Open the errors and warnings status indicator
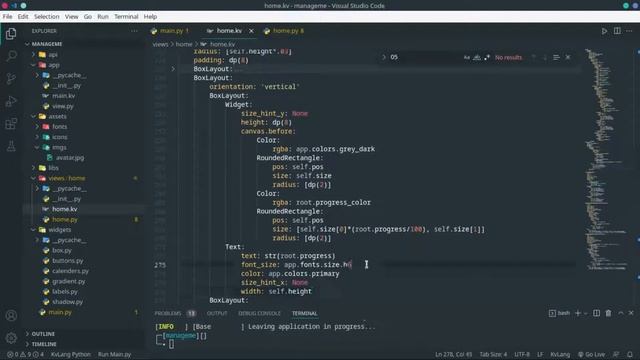The width and height of the screenshot is (640, 360). point(25,354)
